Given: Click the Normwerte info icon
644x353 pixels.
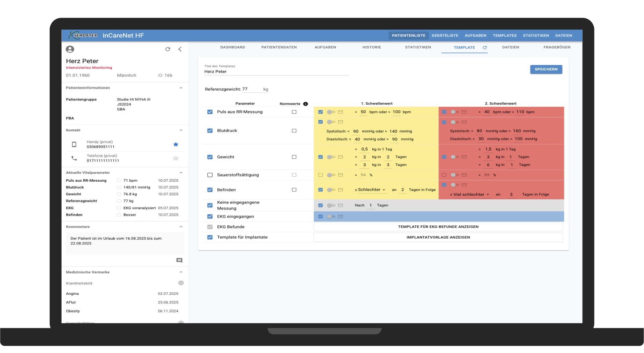Looking at the screenshot, I should pos(306,104).
